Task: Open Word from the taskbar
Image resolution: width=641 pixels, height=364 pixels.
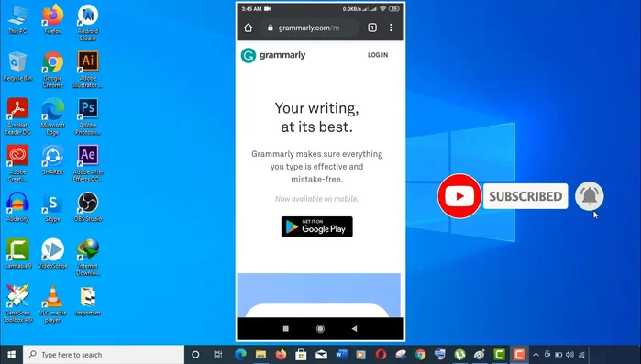Action: click(341, 355)
